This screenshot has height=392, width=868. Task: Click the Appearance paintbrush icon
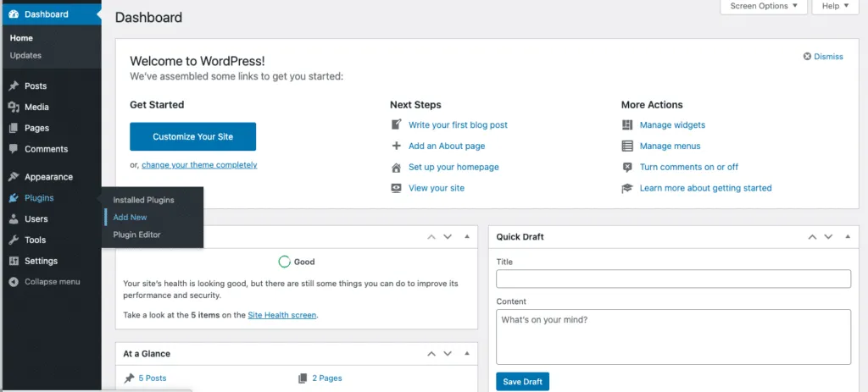pyautogui.click(x=14, y=177)
